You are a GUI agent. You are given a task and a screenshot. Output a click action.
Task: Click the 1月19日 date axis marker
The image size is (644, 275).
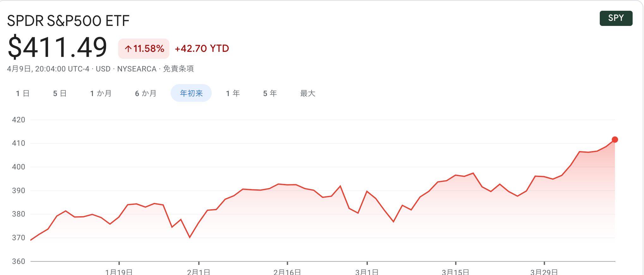119,271
